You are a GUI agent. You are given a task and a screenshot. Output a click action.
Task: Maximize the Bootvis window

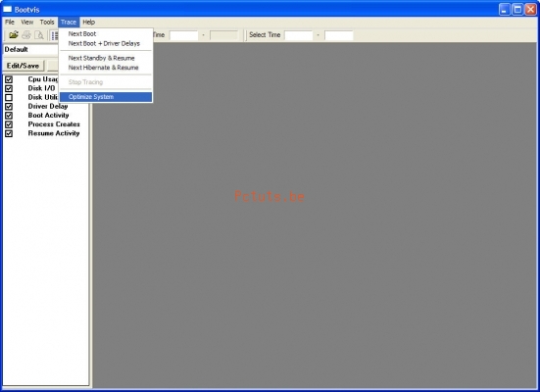pos(517,9)
